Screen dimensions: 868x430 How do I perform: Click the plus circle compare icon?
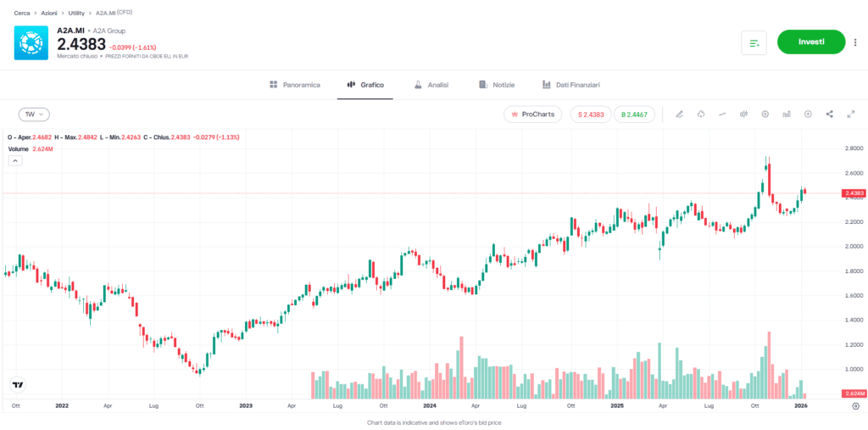click(808, 114)
